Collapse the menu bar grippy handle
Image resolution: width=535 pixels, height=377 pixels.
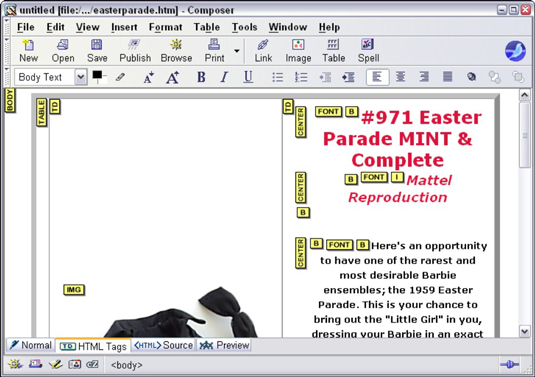tap(7, 27)
